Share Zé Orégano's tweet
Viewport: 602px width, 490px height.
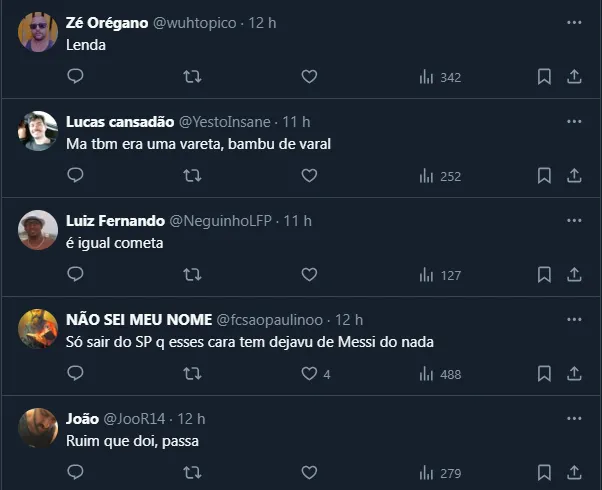[x=574, y=76]
